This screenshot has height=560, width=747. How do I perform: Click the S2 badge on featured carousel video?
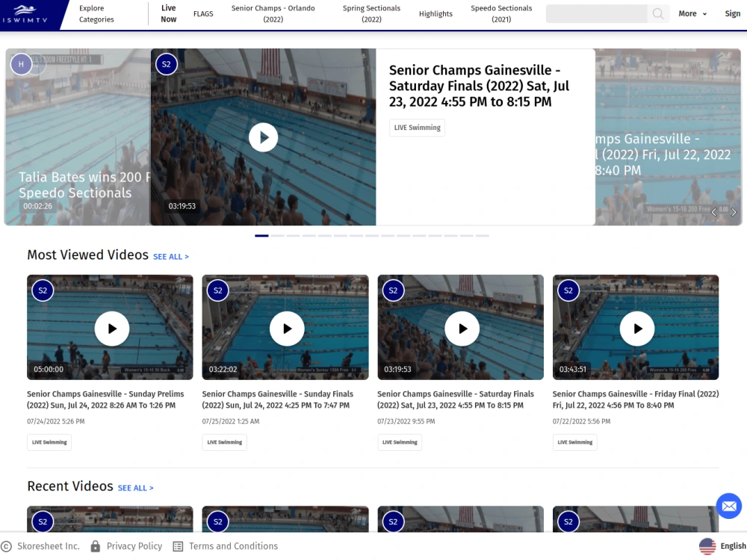tap(167, 64)
